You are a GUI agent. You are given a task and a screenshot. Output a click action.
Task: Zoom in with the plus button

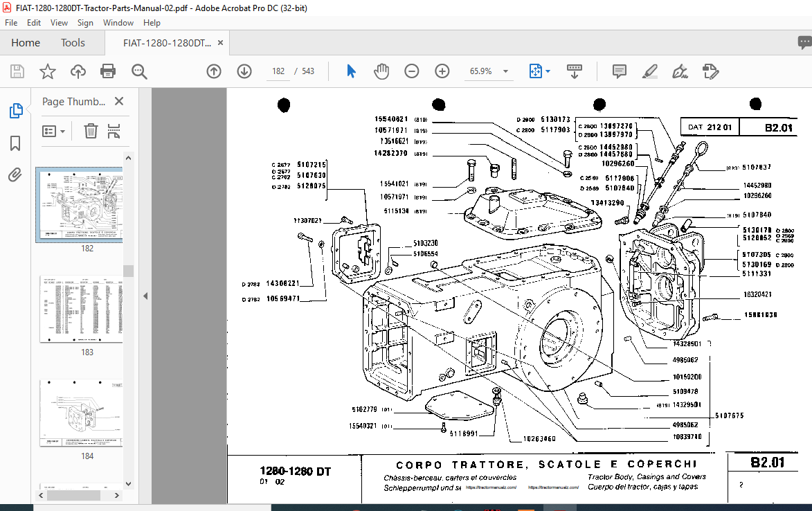442,71
